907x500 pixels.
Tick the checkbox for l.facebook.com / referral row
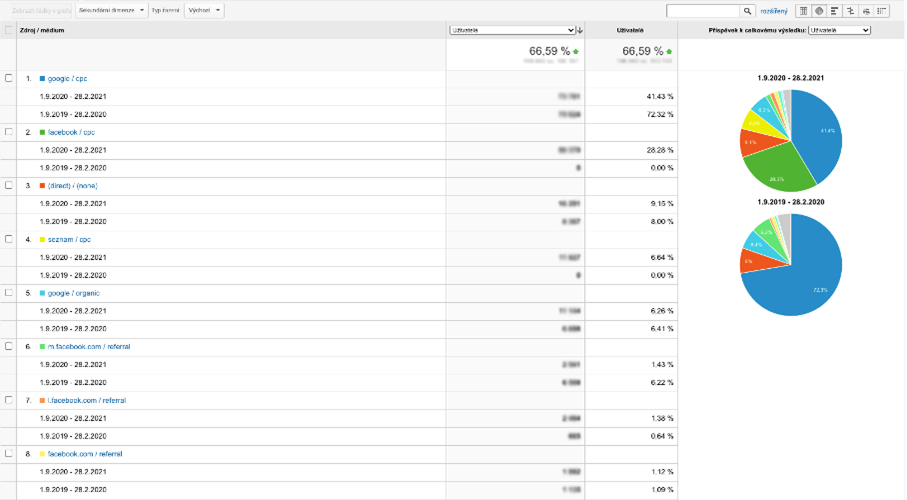[9, 400]
